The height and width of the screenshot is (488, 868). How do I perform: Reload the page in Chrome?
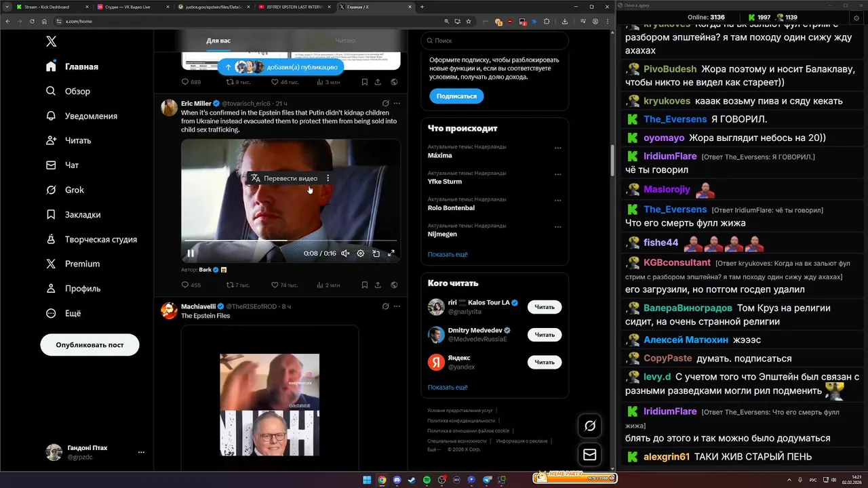(32, 21)
